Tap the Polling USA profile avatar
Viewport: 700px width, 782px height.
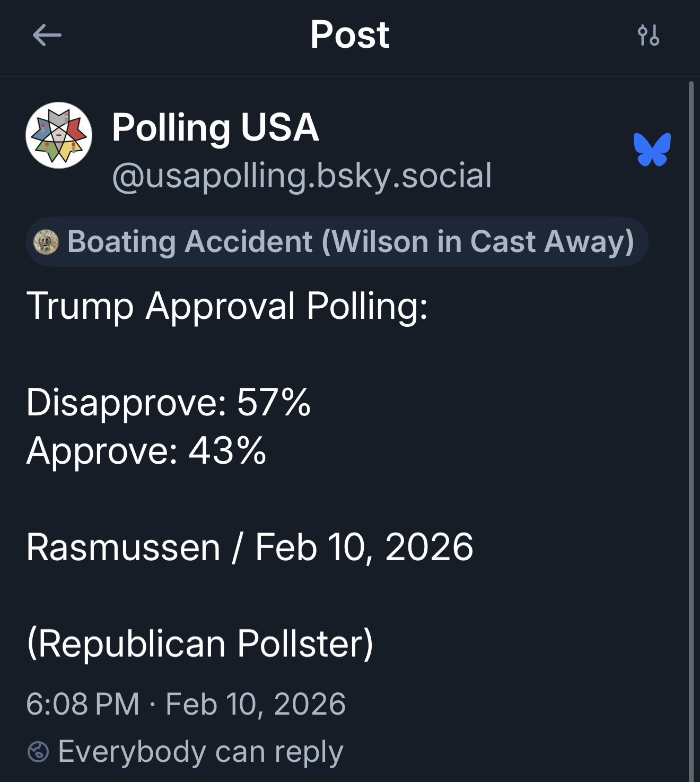tap(59, 135)
